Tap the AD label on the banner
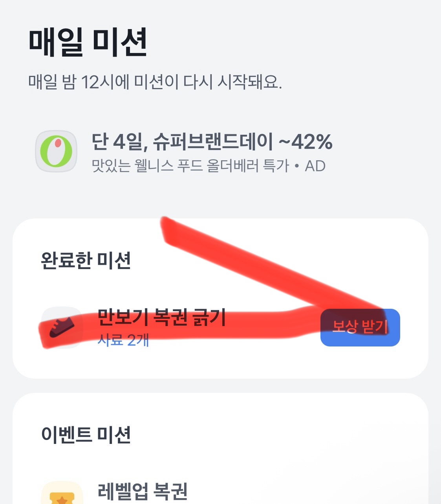The image size is (441, 504). [x=315, y=166]
